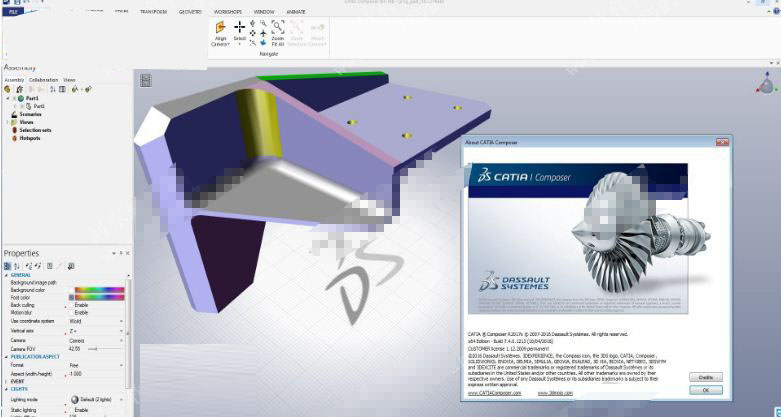Collapse the GENERAL properties section
The image size is (781, 417).
6,275
